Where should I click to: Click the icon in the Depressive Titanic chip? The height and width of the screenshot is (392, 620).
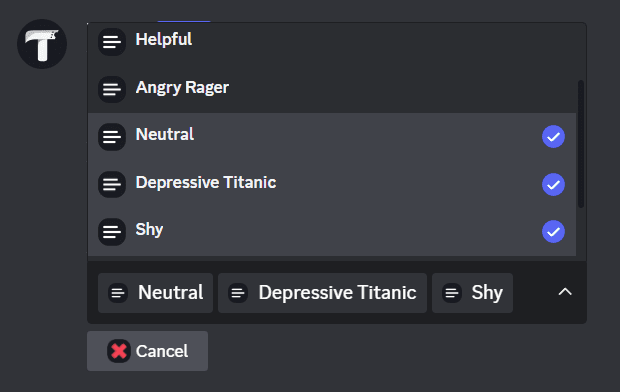click(238, 293)
